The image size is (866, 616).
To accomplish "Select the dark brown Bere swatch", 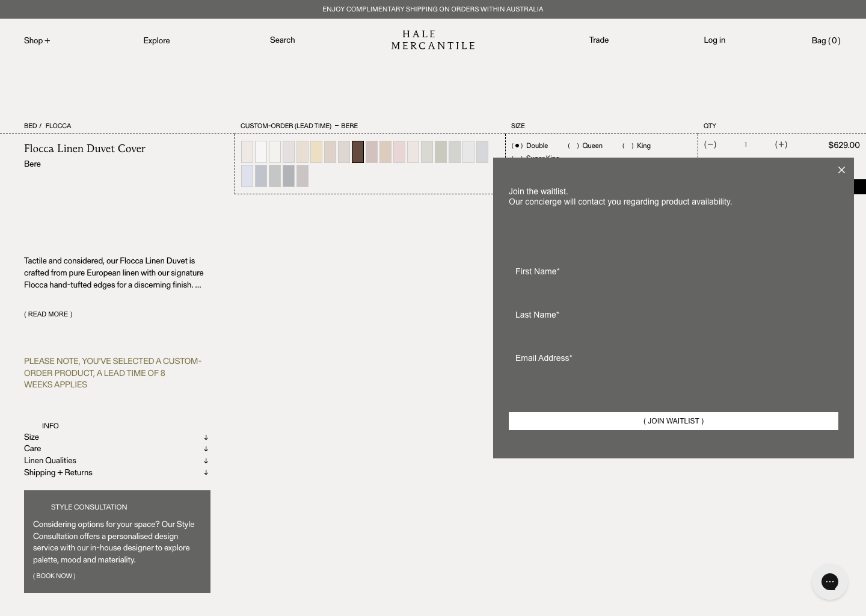I will [358, 152].
